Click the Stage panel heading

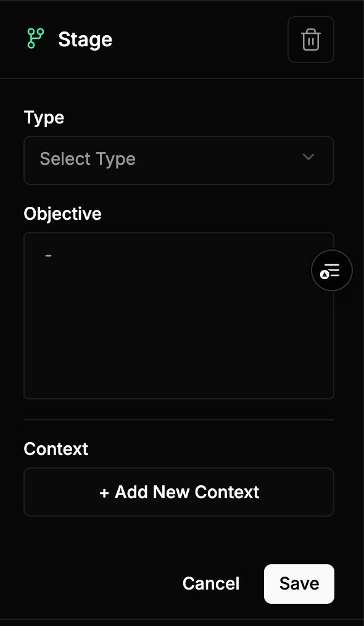pos(85,39)
